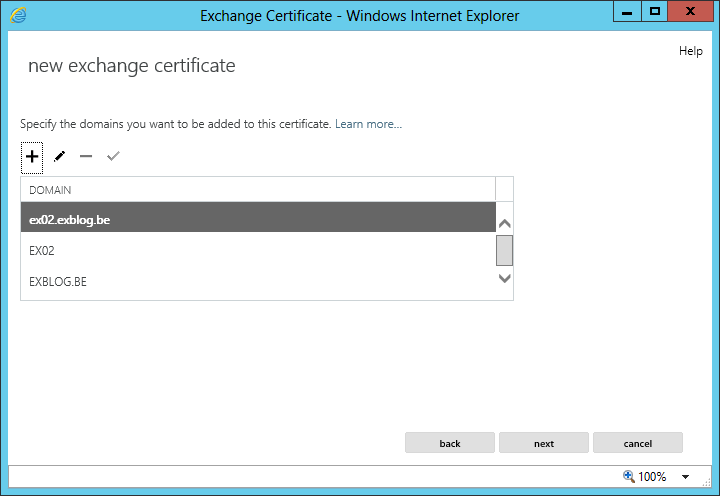Click the domain list scroll down arrow
Screen dimensions: 720x496
(x=505, y=278)
